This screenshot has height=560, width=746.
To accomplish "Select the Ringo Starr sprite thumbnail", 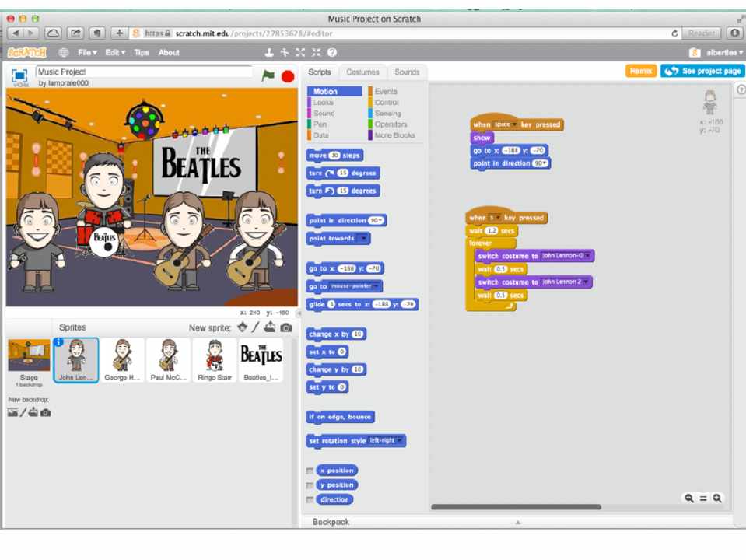I will pos(214,360).
